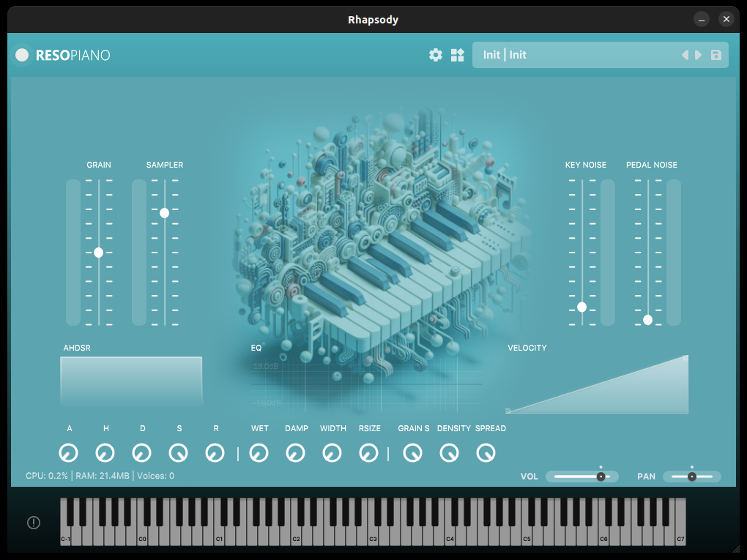Go to next preset arrow
This screenshot has width=747, height=560.
699,55
